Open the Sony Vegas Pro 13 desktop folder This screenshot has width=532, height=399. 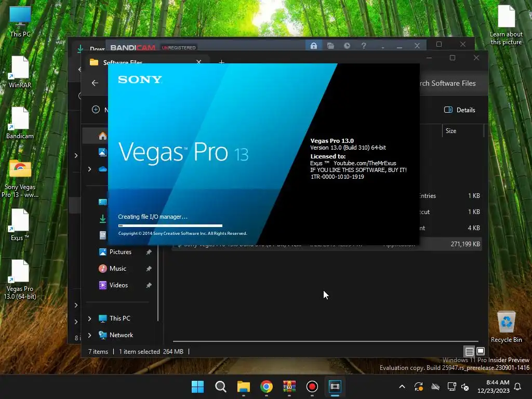point(20,178)
